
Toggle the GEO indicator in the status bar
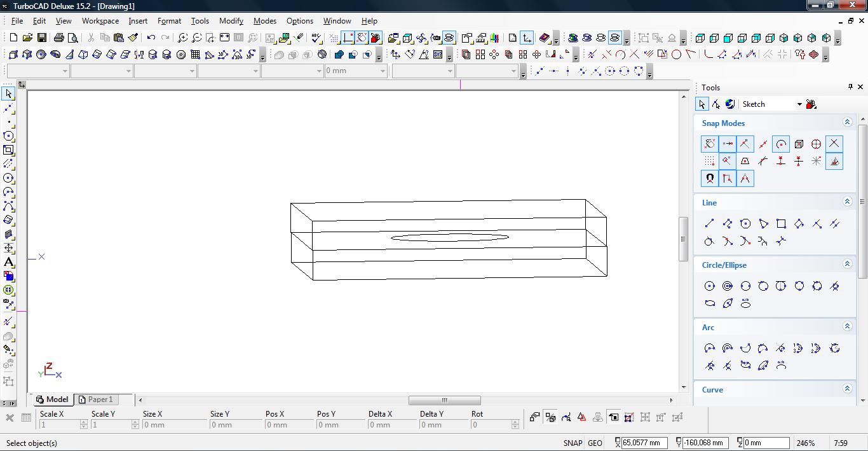pyautogui.click(x=595, y=443)
